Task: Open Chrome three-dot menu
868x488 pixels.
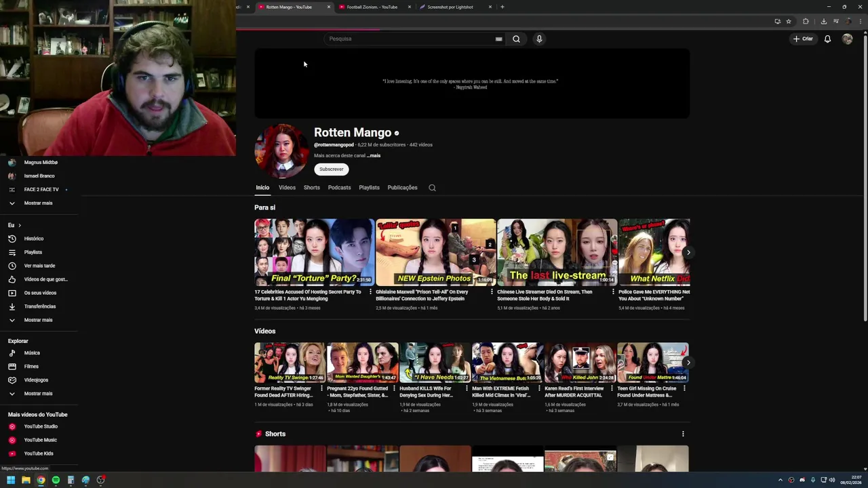Action: tap(861, 21)
